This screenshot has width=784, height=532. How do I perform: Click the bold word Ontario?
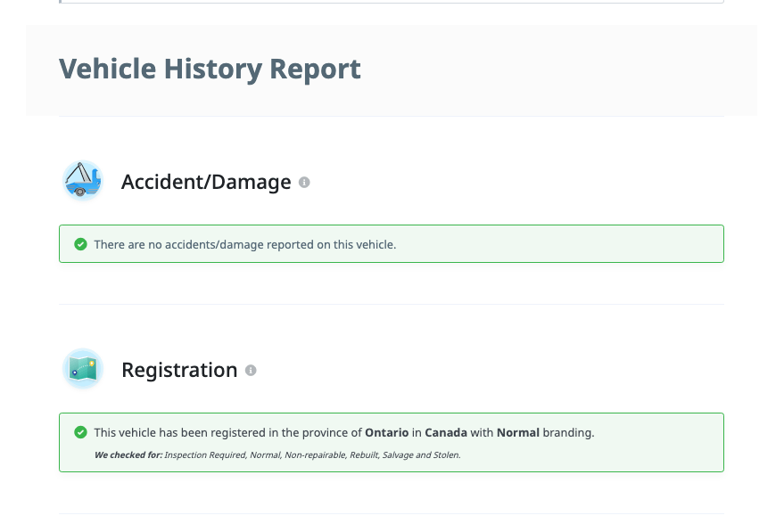click(x=386, y=433)
